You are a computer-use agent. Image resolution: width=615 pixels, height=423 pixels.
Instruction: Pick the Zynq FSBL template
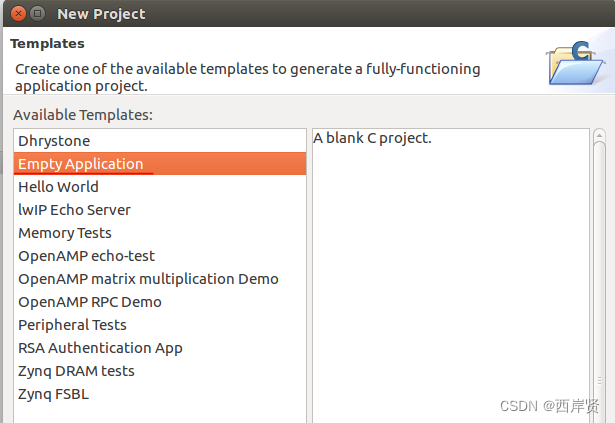click(x=53, y=394)
